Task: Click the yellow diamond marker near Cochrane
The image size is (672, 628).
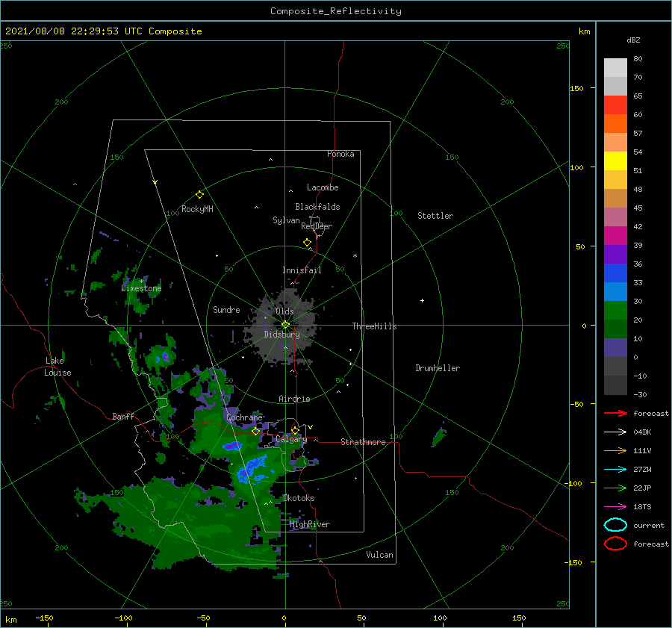Action: (256, 432)
